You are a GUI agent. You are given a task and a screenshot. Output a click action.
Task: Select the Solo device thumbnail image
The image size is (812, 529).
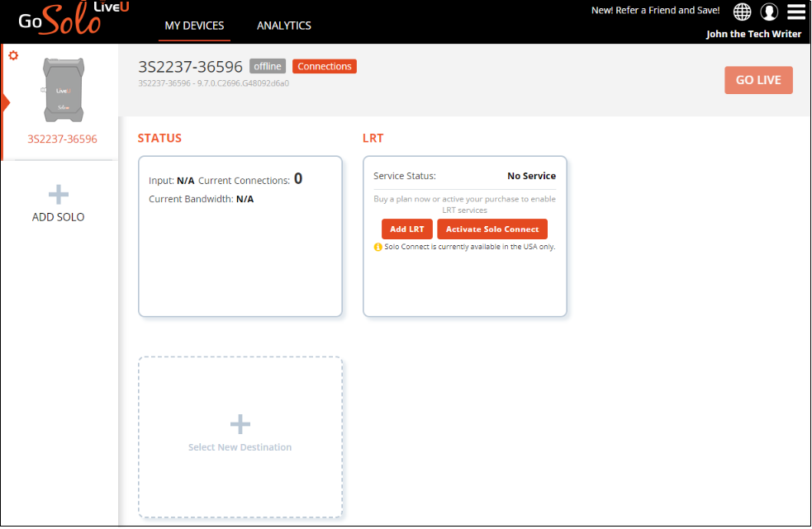(x=63, y=90)
